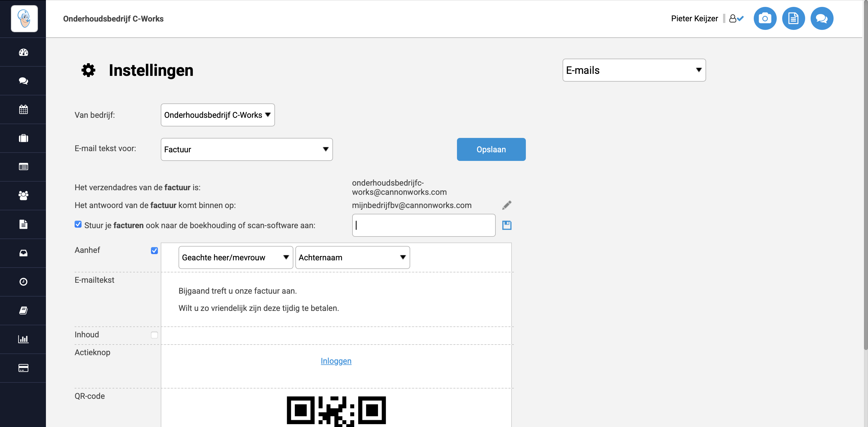Click the bookkeeping email input field
The height and width of the screenshot is (427, 868).
(424, 225)
